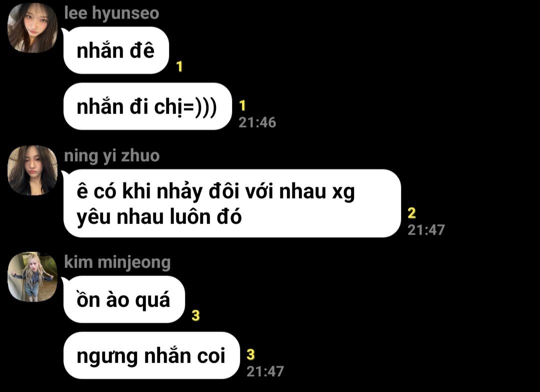The height and width of the screenshot is (392, 540).
Task: View kim minjeong's avatar photo
Action: click(32, 277)
